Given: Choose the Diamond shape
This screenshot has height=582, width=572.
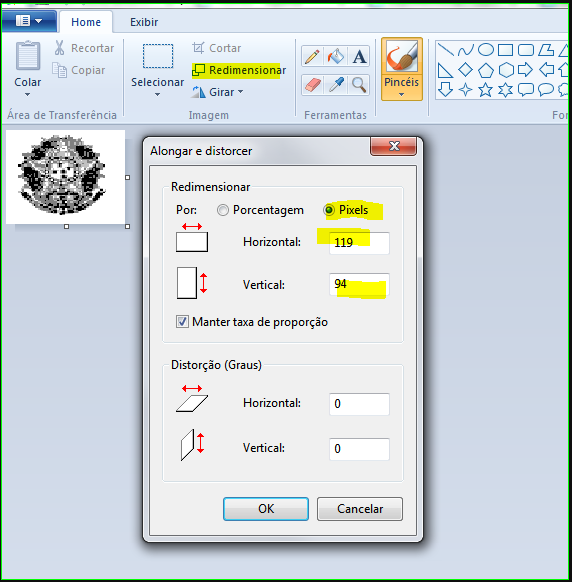Looking at the screenshot, I should click(x=465, y=70).
